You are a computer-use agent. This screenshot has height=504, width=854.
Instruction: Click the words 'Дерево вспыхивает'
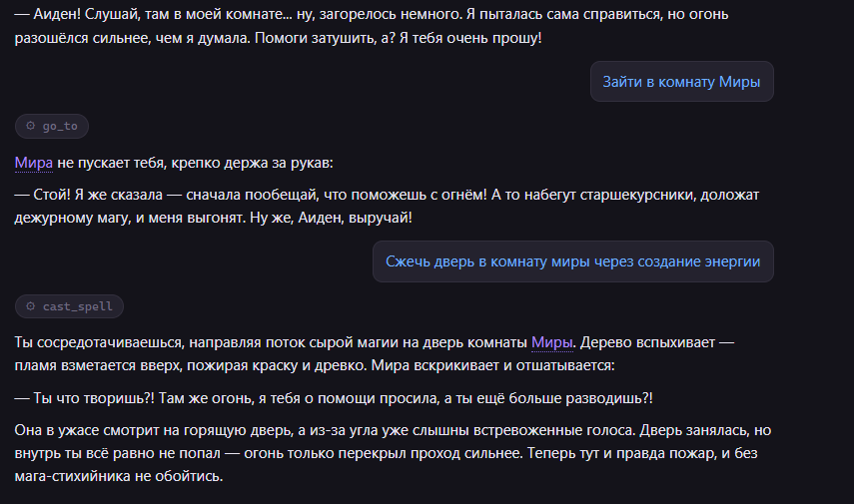[x=647, y=342]
